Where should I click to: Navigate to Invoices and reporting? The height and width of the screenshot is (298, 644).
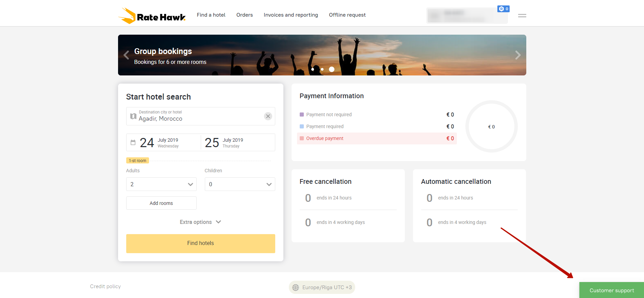click(291, 15)
